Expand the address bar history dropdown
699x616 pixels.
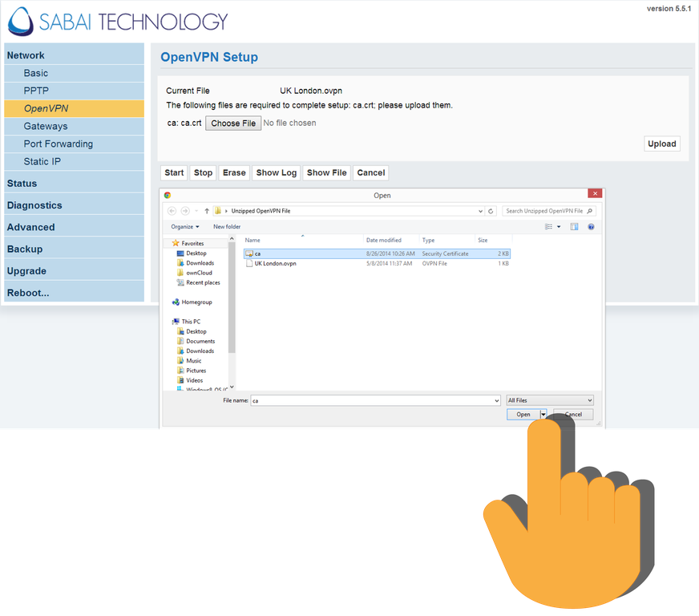point(481,211)
